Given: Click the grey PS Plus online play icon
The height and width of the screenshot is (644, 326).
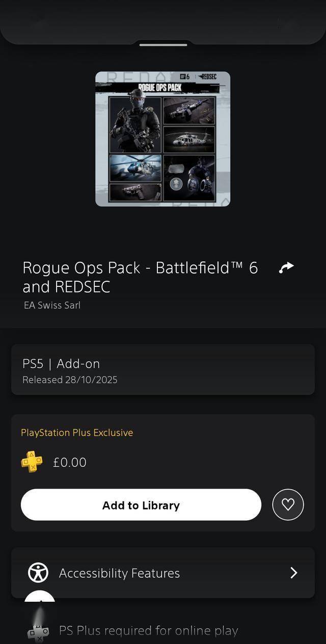Looking at the screenshot, I should tap(38, 631).
